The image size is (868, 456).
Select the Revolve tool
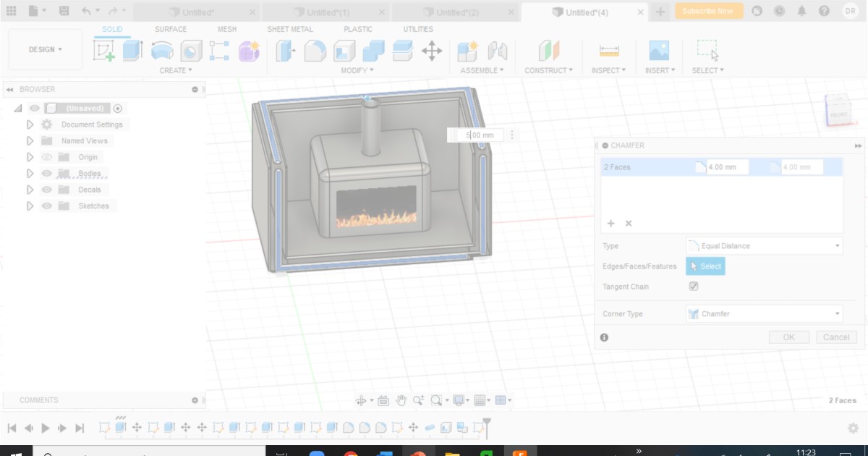162,51
